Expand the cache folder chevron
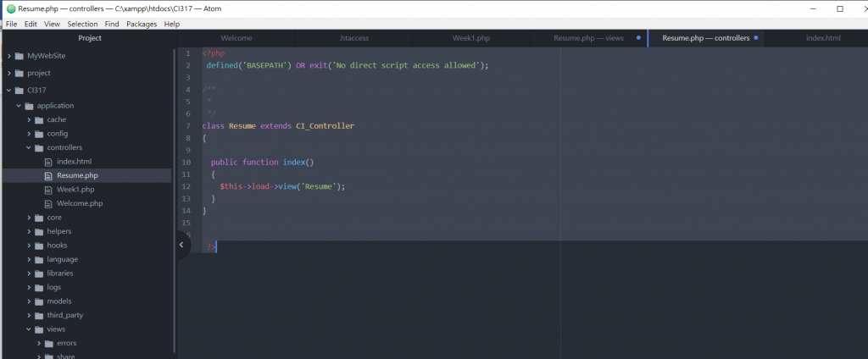Screen dimensions: 868x359 29,119
